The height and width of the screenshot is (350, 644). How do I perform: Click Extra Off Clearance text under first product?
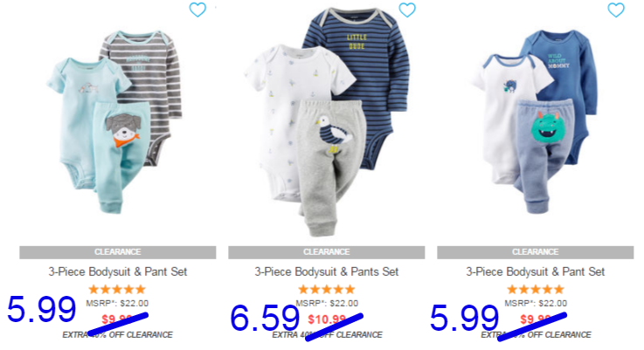(117, 335)
